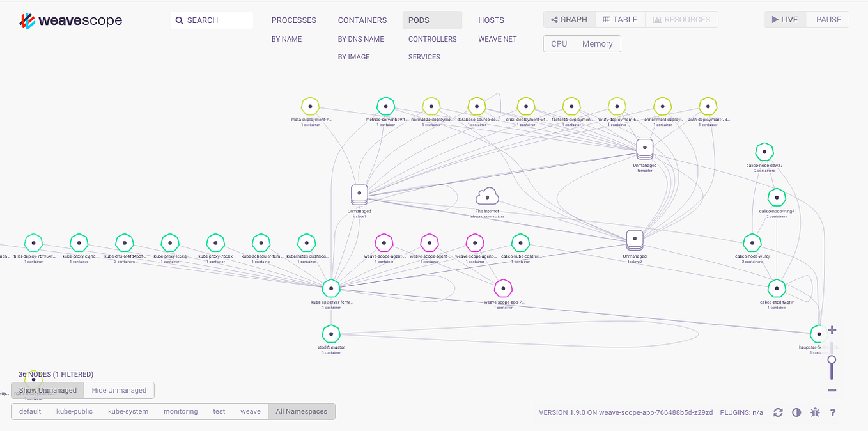Open the calico-node-w8rcj pod
Image resolution: width=868 pixels, height=431 pixels.
pyautogui.click(x=752, y=243)
